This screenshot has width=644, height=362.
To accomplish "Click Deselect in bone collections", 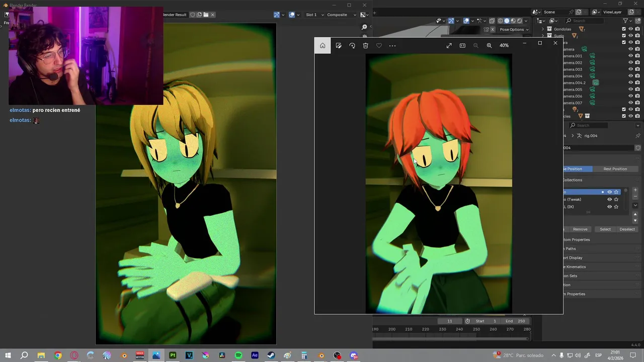I will pyautogui.click(x=627, y=229).
